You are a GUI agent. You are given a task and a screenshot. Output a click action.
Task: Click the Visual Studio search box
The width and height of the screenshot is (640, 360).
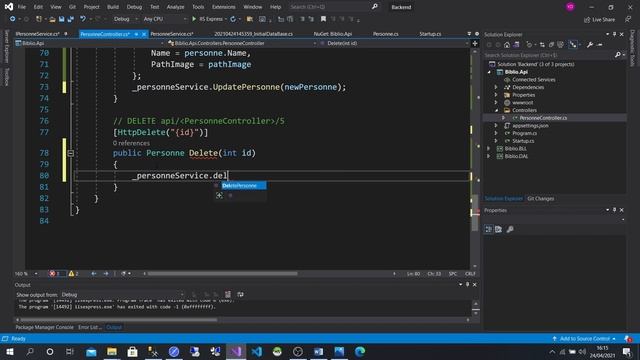333,7
